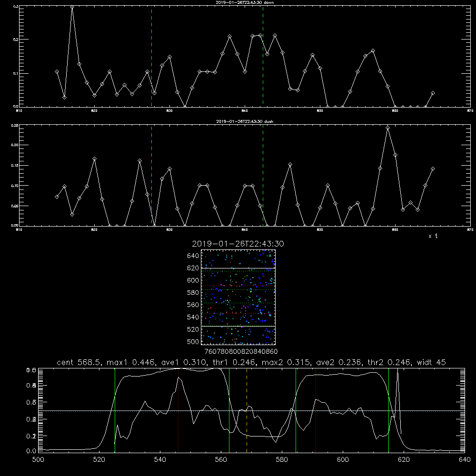
Task: Click the '2019-01-26T22:43:30 dusk' plot title
Action: 245,121
